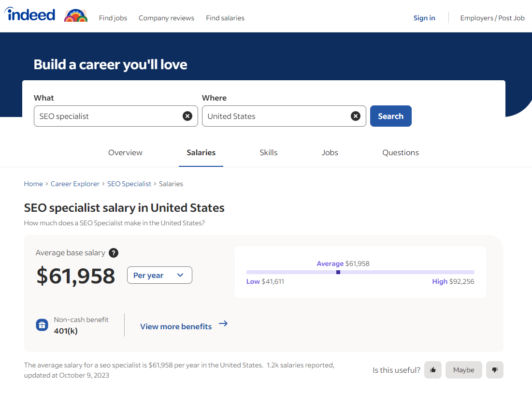The width and height of the screenshot is (532, 395).
Task: Click into the What job title field
Action: tap(109, 116)
